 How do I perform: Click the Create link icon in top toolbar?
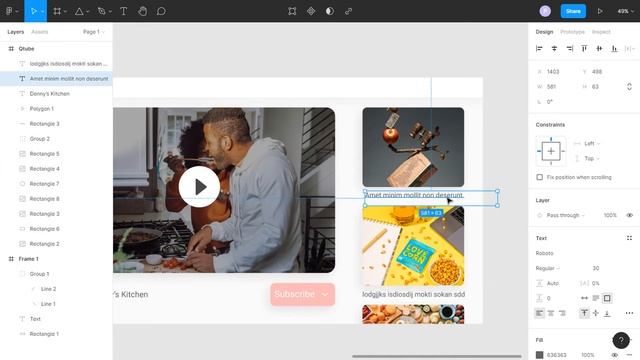[x=348, y=11]
